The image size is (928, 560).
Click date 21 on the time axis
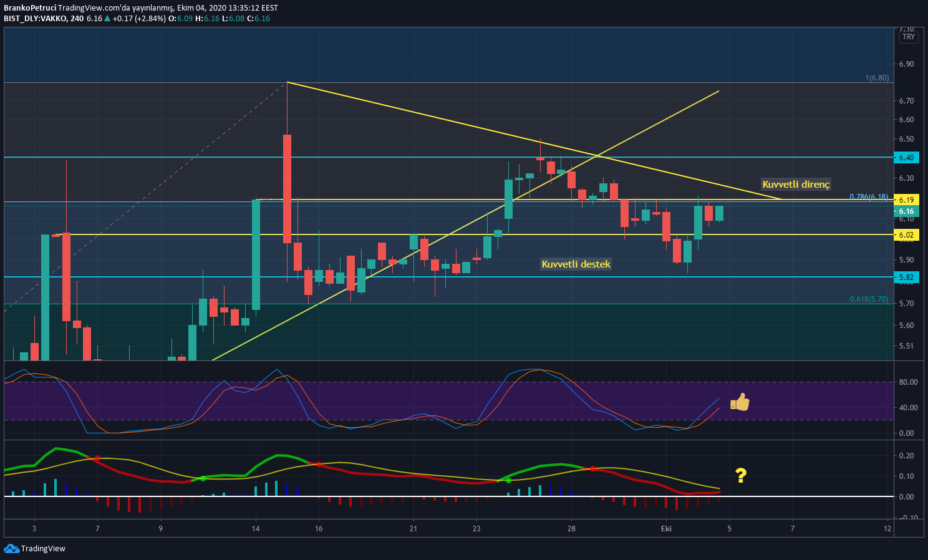pyautogui.click(x=413, y=529)
